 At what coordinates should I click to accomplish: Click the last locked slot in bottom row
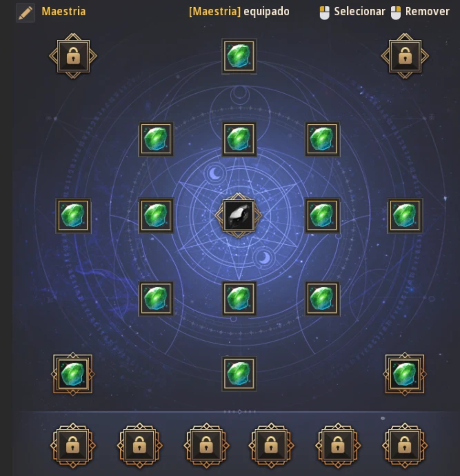(x=405, y=446)
